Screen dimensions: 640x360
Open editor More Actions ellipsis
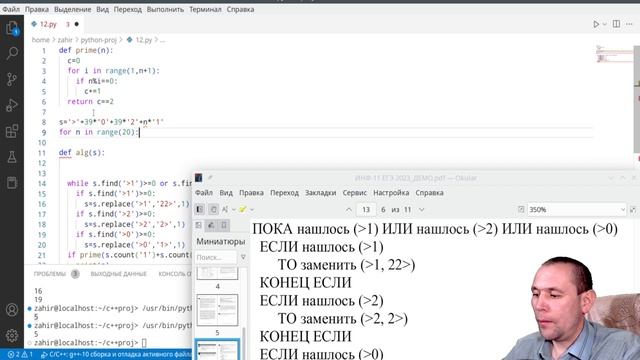[x=629, y=24]
